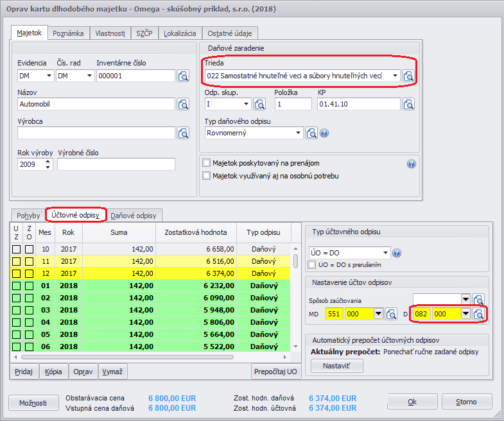This screenshot has height=421, width=504.
Task: Open lookup icon next to Trieda dropdown
Action: tap(408, 76)
